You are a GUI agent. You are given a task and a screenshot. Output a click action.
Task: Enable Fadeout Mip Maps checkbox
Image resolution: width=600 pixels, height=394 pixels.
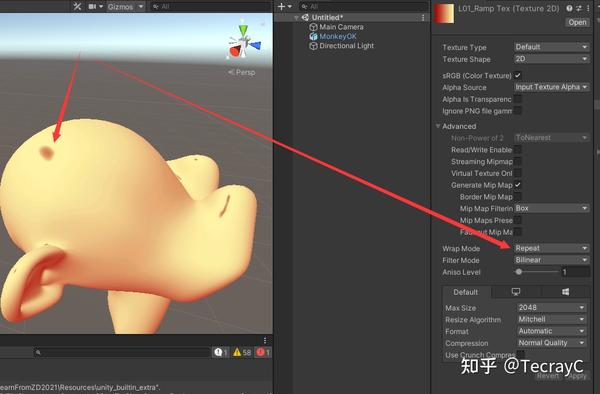coord(518,232)
